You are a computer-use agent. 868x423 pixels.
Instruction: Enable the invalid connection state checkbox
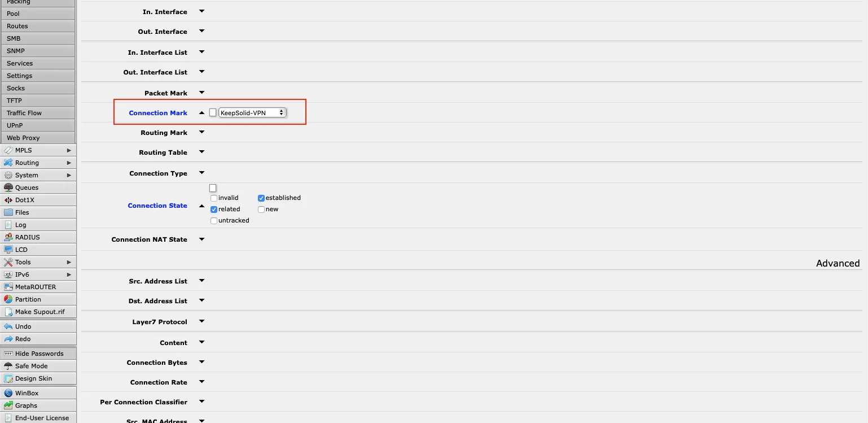click(x=214, y=198)
